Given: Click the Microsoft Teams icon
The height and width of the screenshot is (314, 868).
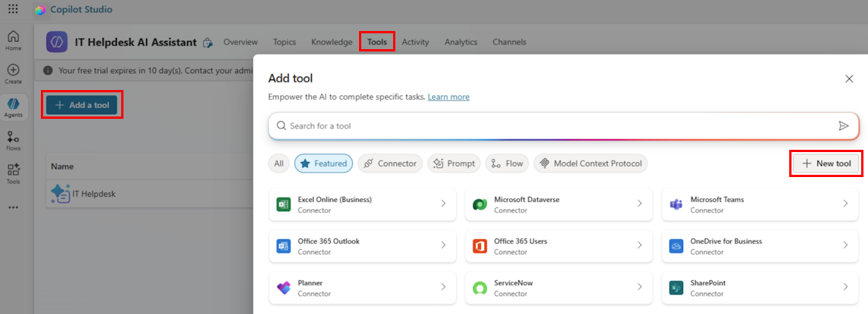Looking at the screenshot, I should point(676,204).
